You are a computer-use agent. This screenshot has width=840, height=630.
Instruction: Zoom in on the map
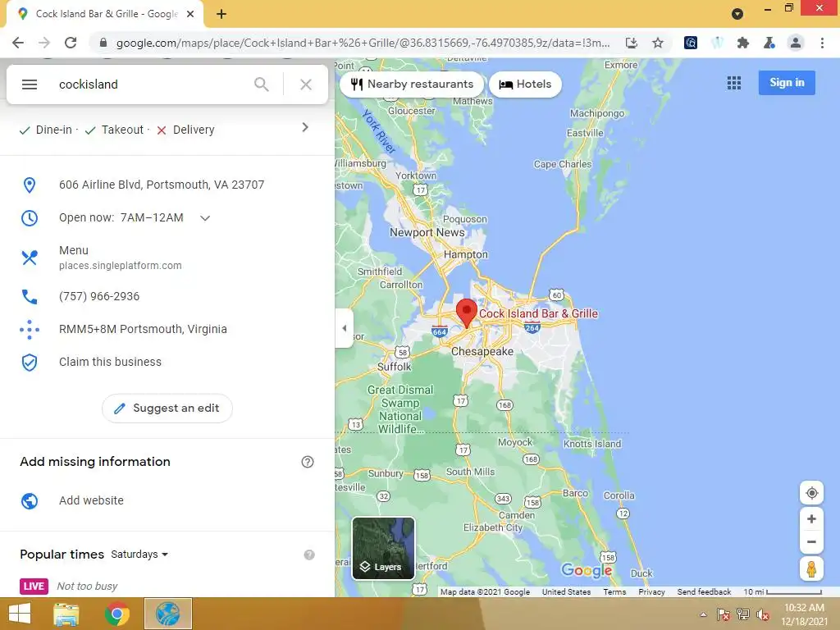point(811,518)
